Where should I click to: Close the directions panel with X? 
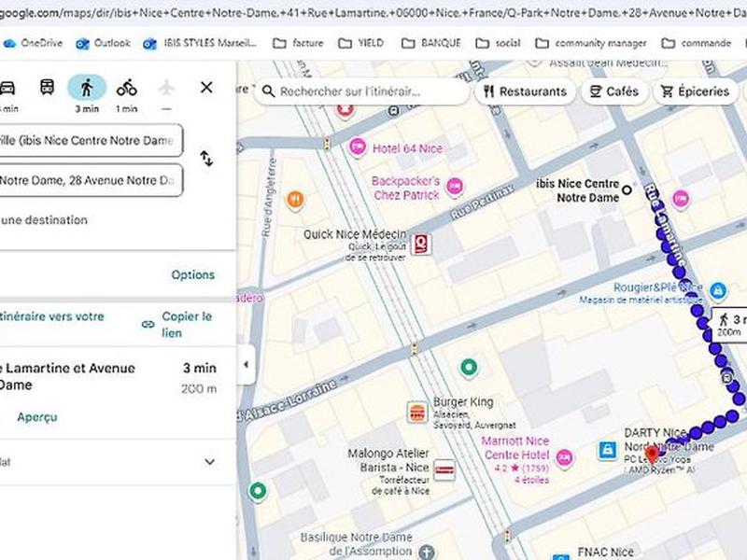[x=206, y=87]
